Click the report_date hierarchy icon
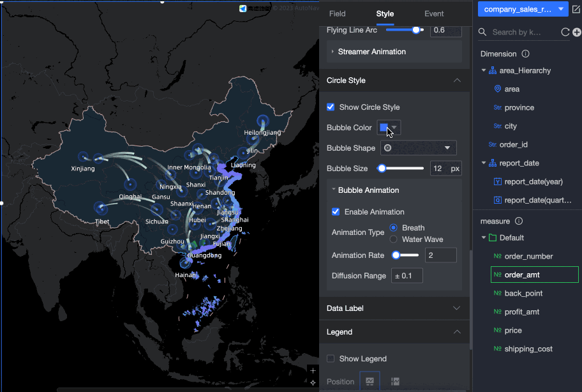582x392 pixels. tap(493, 163)
